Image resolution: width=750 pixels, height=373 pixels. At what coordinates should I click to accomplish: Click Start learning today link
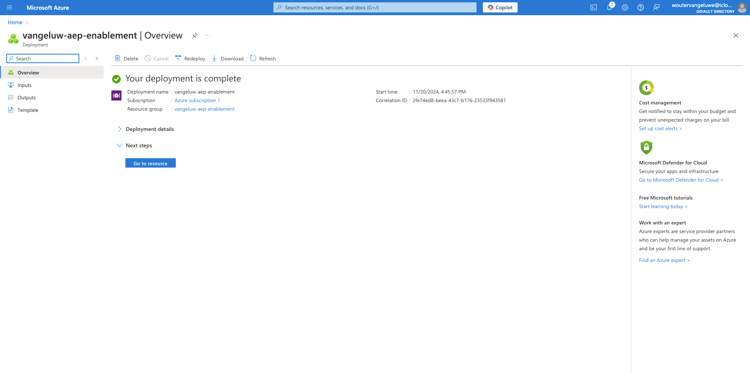click(x=663, y=207)
